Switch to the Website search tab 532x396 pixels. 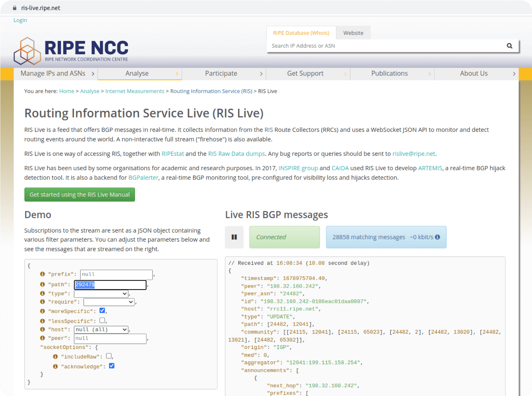353,33
